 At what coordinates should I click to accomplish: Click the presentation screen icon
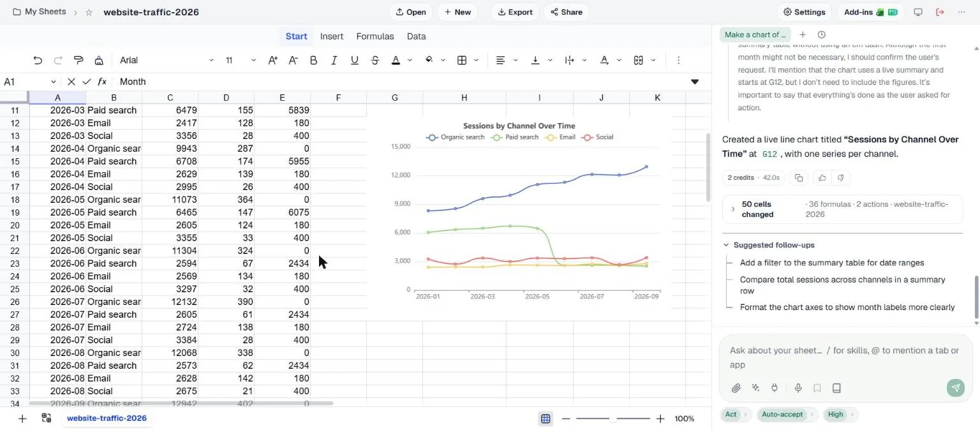click(x=918, y=12)
